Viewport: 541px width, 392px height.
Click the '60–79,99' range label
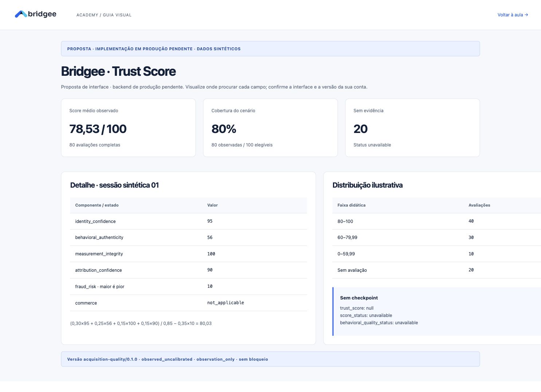(x=348, y=238)
